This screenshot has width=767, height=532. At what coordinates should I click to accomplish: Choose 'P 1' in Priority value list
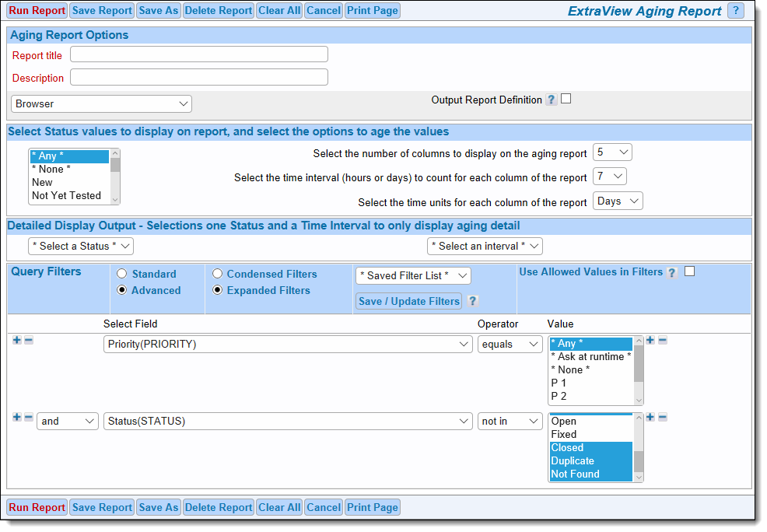point(559,383)
